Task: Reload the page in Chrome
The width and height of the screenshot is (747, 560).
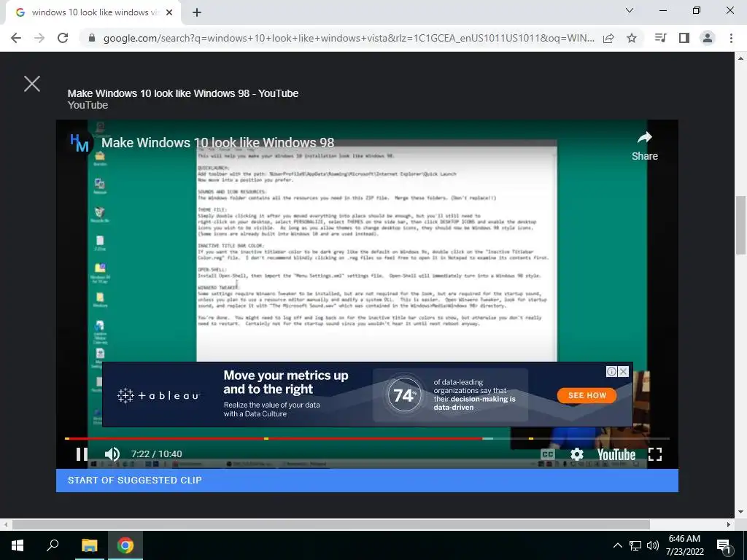Action: point(63,38)
